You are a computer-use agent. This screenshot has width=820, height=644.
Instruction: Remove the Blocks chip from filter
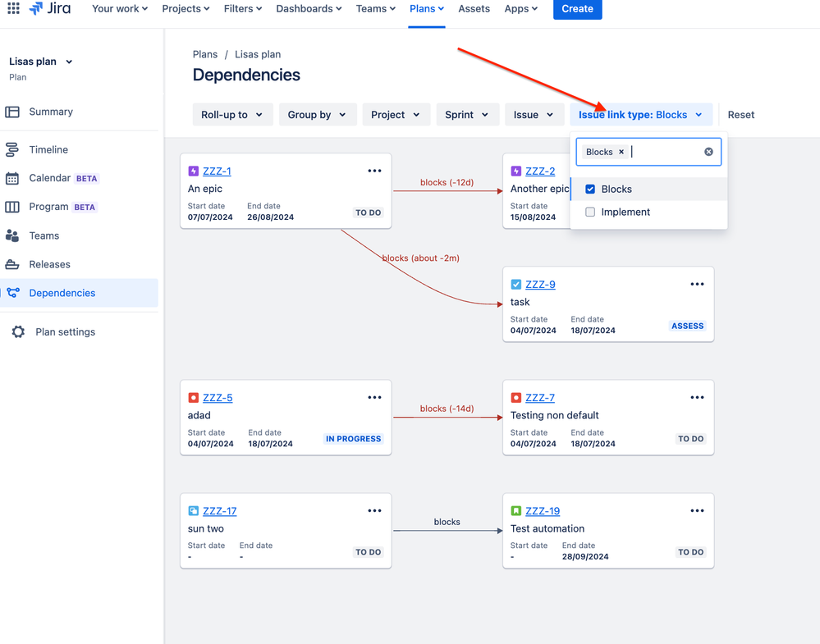coord(621,152)
